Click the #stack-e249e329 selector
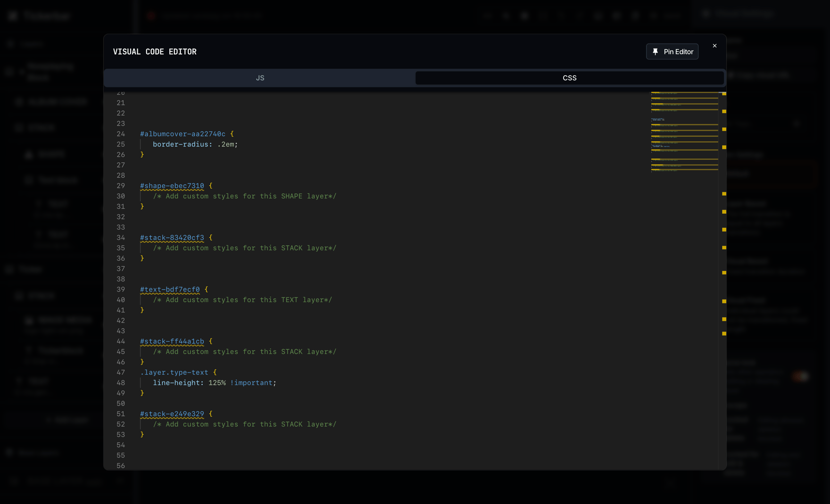830x504 pixels. point(172,414)
